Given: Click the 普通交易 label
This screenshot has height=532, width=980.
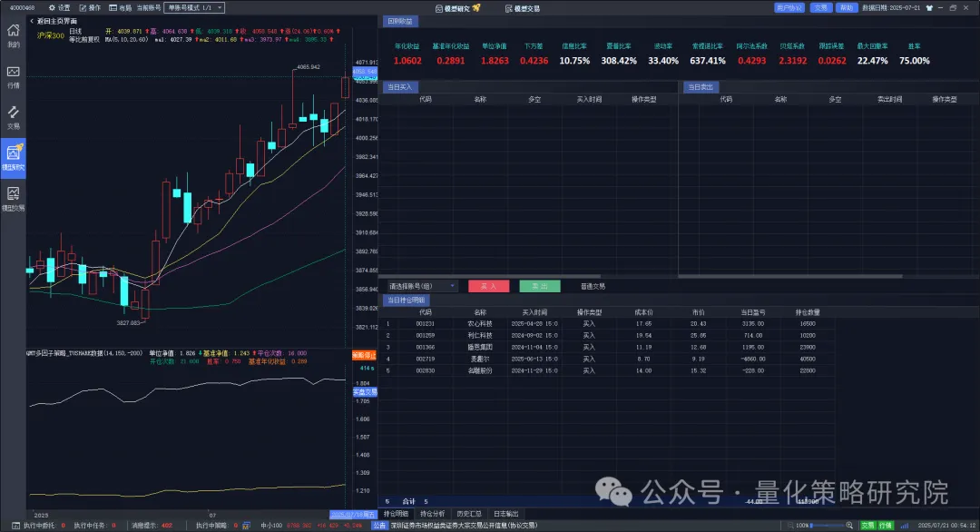Looking at the screenshot, I should 593,286.
